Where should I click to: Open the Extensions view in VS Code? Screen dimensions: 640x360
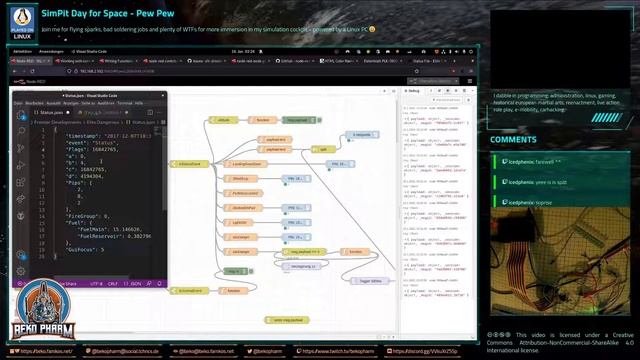21,182
